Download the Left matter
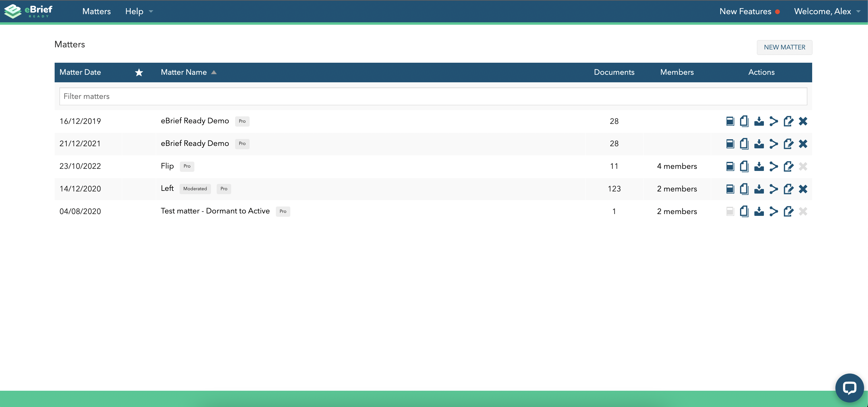The image size is (868, 407). 759,188
